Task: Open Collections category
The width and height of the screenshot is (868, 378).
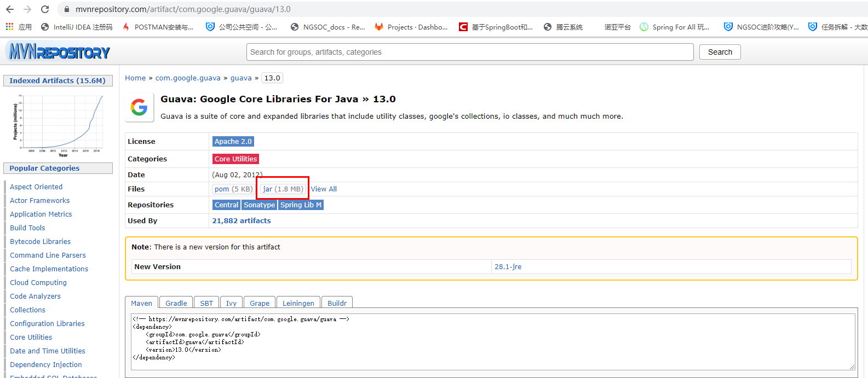Action: [27, 310]
